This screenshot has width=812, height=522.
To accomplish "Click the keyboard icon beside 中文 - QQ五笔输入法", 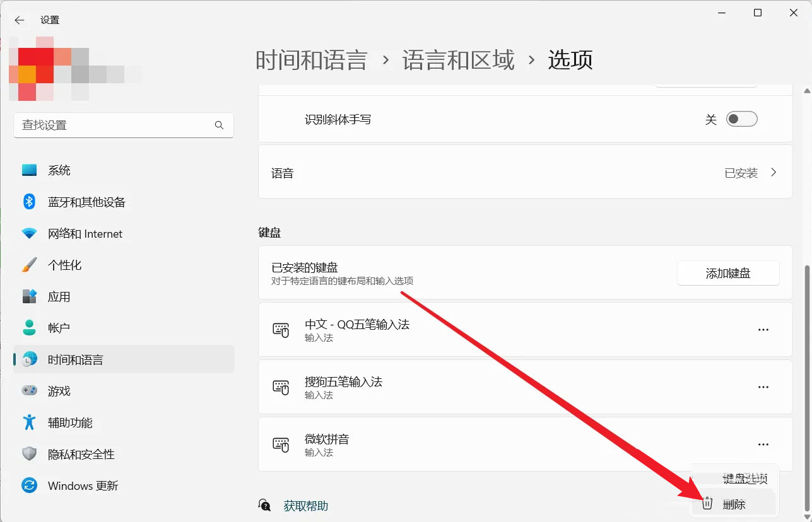I will click(x=281, y=330).
